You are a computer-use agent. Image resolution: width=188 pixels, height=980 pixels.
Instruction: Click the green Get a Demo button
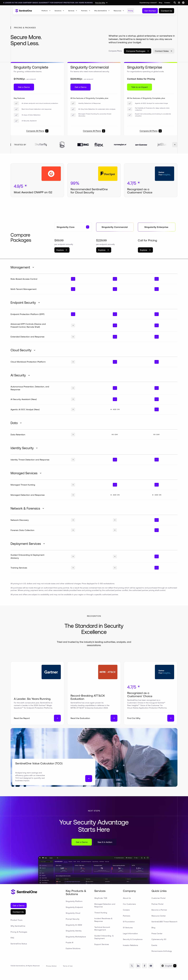point(82,842)
